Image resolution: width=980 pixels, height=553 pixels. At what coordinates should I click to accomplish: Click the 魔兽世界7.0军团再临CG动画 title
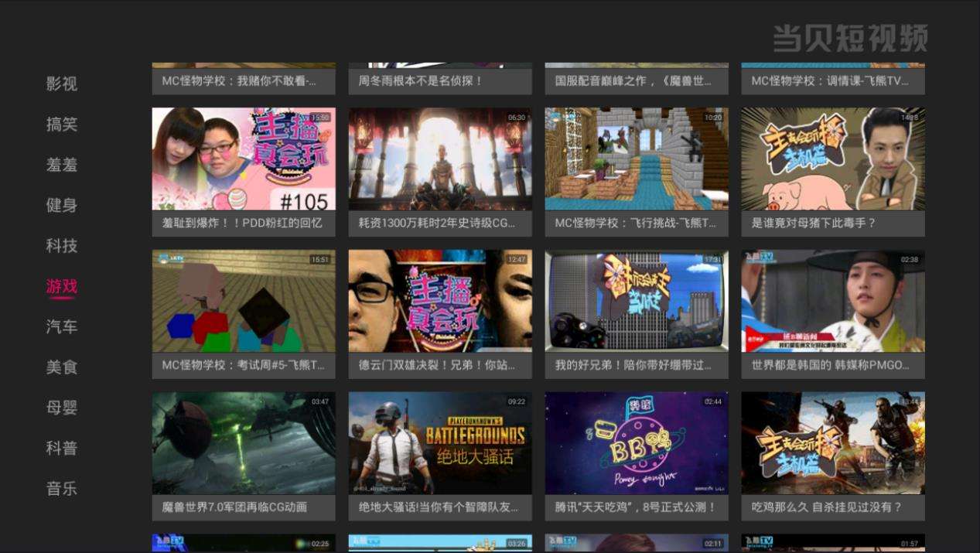coord(235,507)
